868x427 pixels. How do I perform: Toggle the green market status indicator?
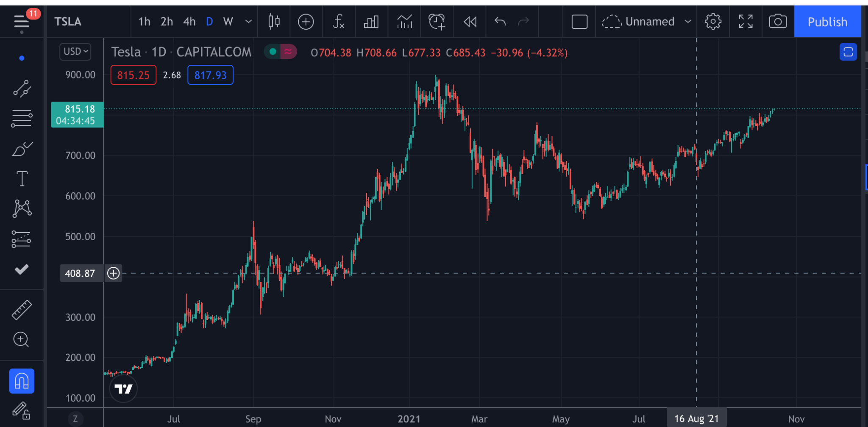point(273,52)
